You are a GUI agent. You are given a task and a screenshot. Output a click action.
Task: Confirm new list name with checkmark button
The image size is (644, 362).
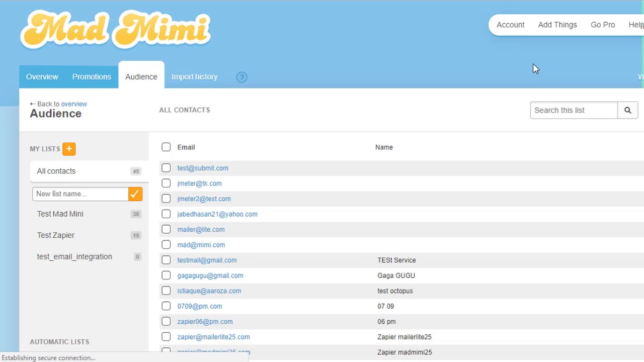[135, 194]
